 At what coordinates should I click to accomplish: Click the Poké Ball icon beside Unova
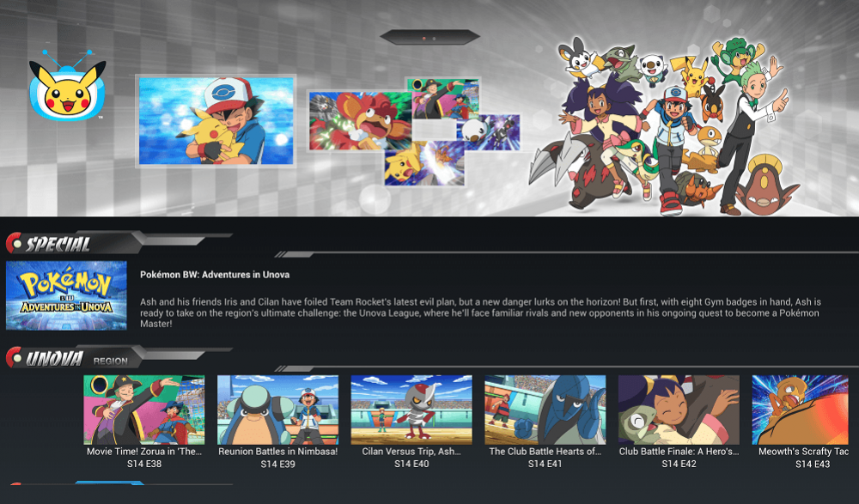tap(14, 358)
